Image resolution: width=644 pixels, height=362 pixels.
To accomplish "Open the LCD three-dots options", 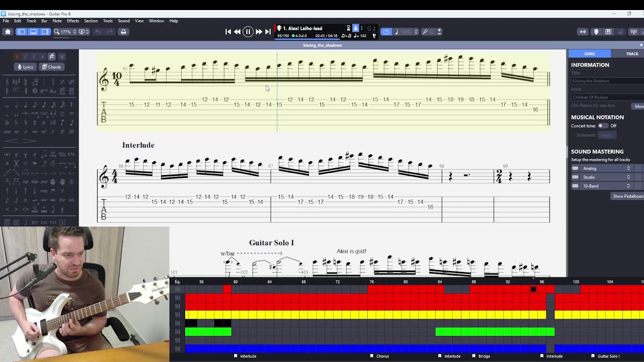I will [362, 28].
